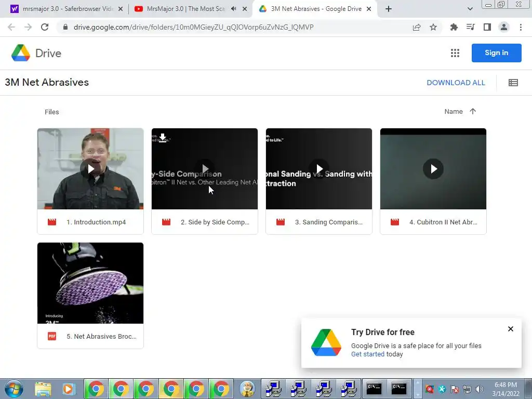Viewport: 532px width, 399px height.
Task: Open the tab search dropdown
Action: [x=470, y=9]
